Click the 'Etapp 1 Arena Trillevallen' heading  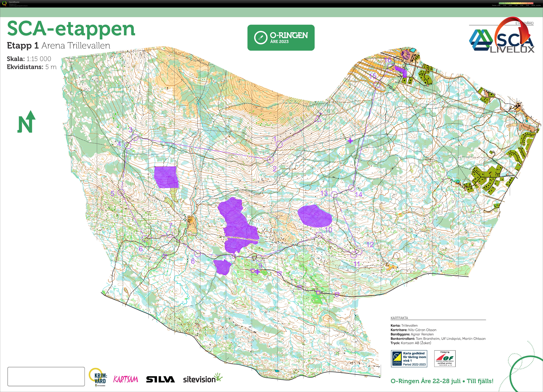click(x=58, y=45)
